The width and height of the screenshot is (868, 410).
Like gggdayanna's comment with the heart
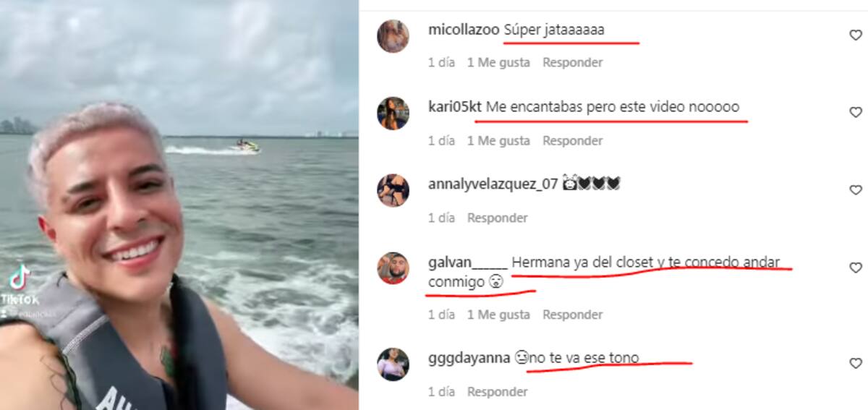(855, 364)
